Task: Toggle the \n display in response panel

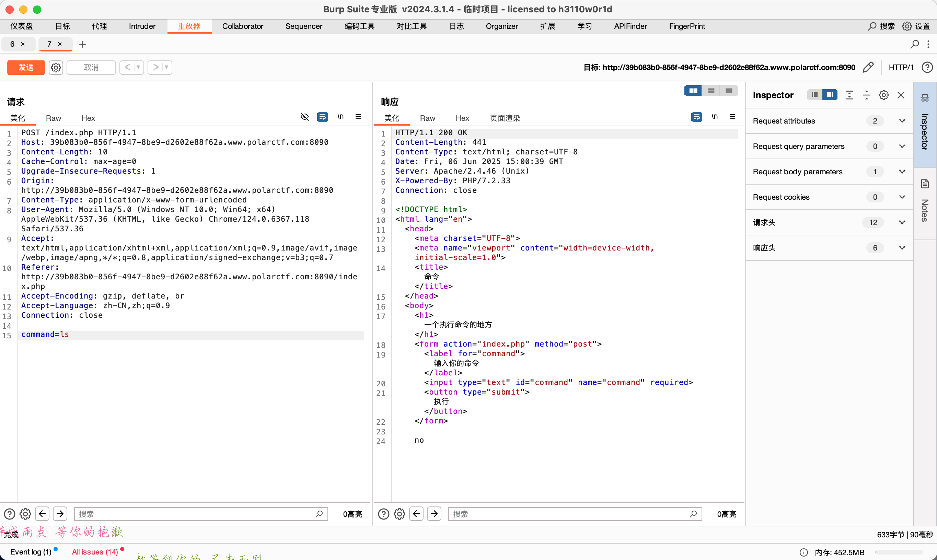Action: coord(714,117)
